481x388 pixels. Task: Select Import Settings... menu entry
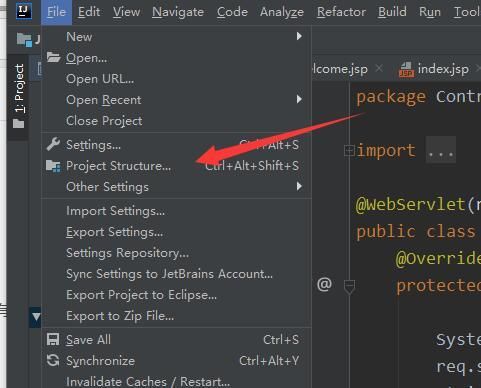tap(176, 211)
